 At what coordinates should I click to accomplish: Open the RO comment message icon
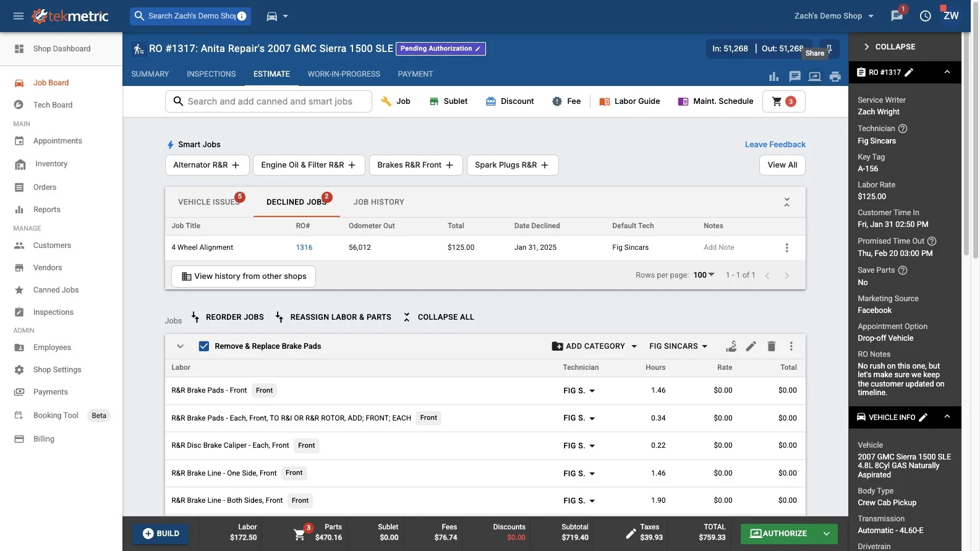coord(795,77)
